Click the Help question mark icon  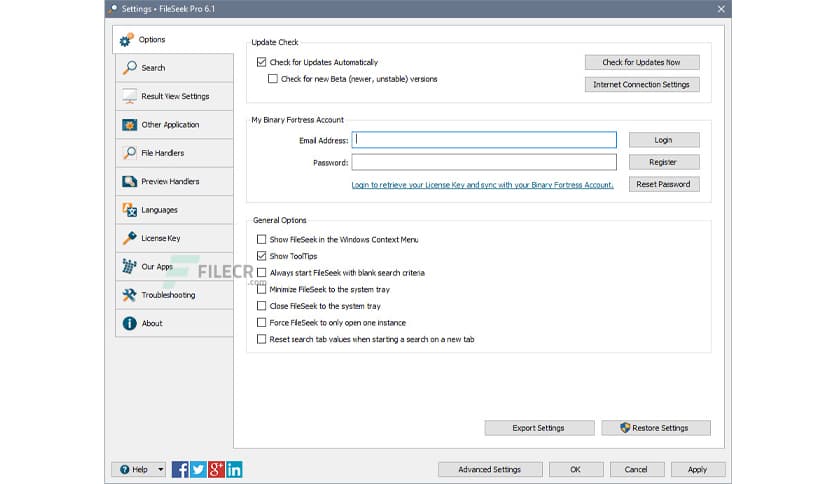click(125, 469)
